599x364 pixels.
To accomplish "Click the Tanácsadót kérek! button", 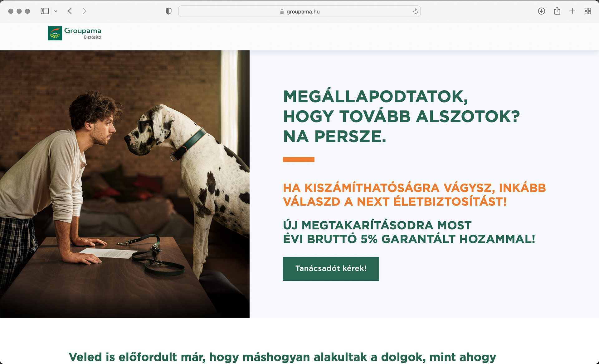I will 331,269.
